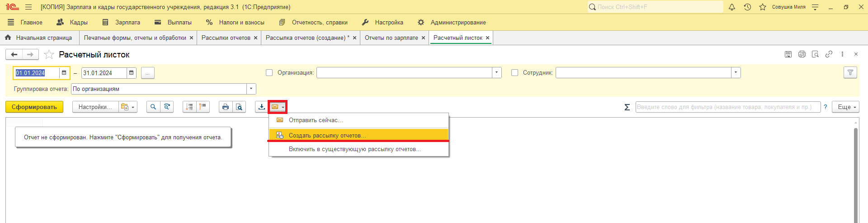Open report variants icon next to Настройки
This screenshot has height=223, width=868.
click(128, 107)
